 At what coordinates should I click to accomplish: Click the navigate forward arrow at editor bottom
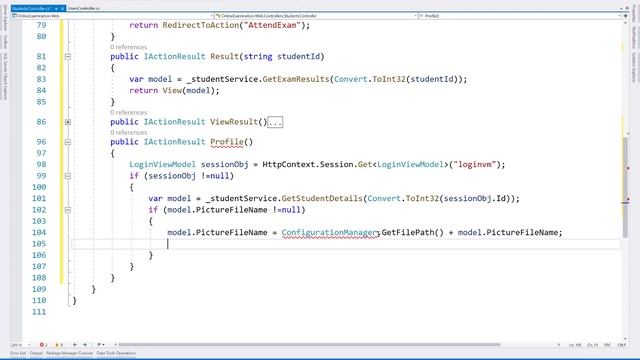pos(85,345)
